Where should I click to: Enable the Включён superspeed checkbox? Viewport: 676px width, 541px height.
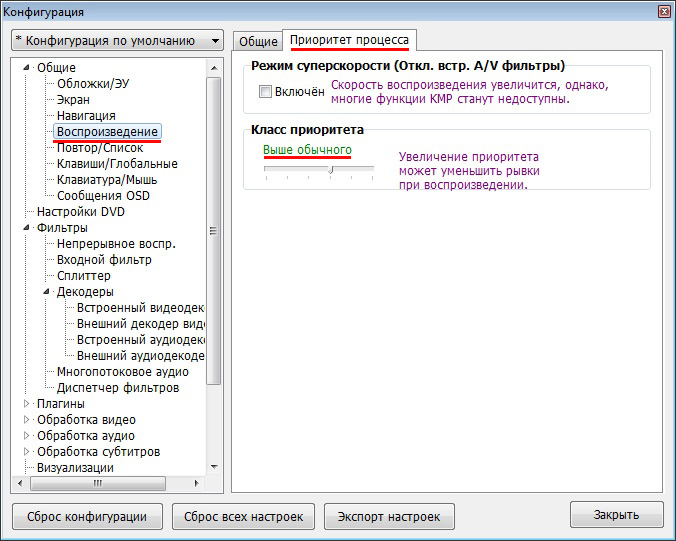[265, 91]
